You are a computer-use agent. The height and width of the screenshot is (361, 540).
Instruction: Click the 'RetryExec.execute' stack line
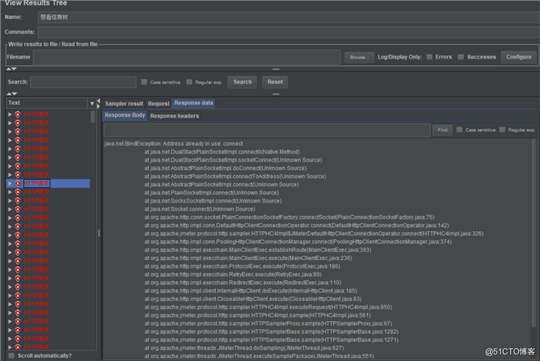[x=233, y=275]
